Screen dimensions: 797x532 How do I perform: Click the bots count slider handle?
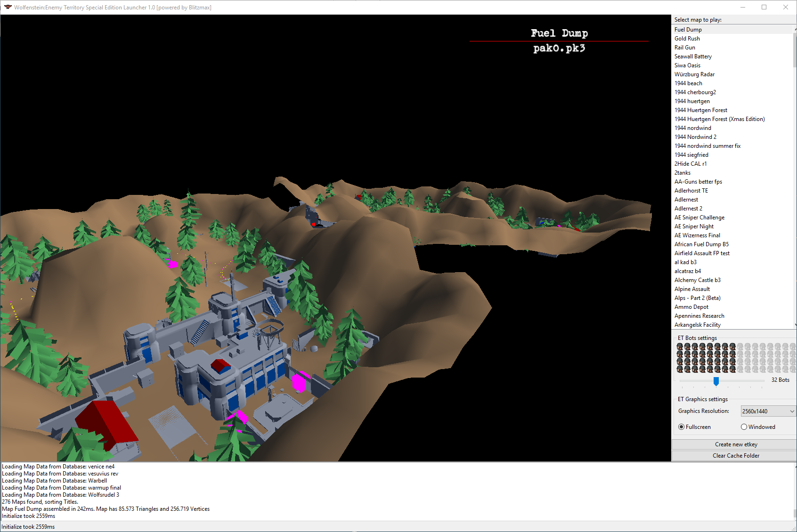[716, 381]
